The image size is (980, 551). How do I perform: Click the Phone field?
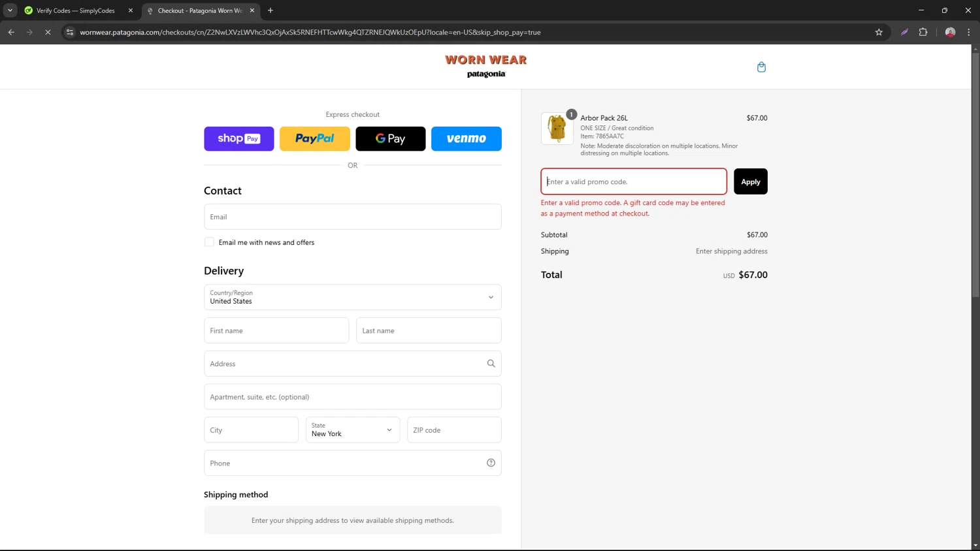click(x=353, y=463)
